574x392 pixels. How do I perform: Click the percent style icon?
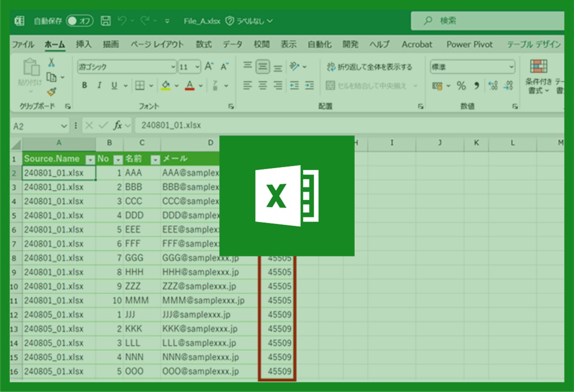coord(461,86)
